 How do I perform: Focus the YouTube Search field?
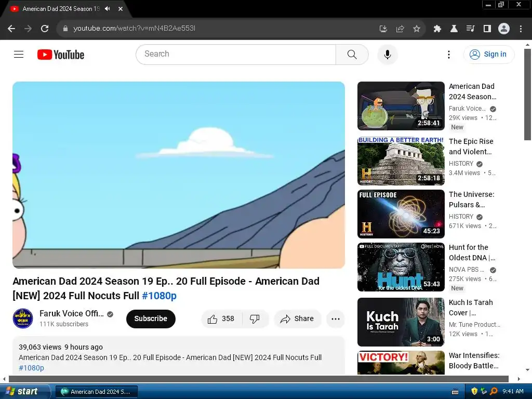tap(236, 54)
